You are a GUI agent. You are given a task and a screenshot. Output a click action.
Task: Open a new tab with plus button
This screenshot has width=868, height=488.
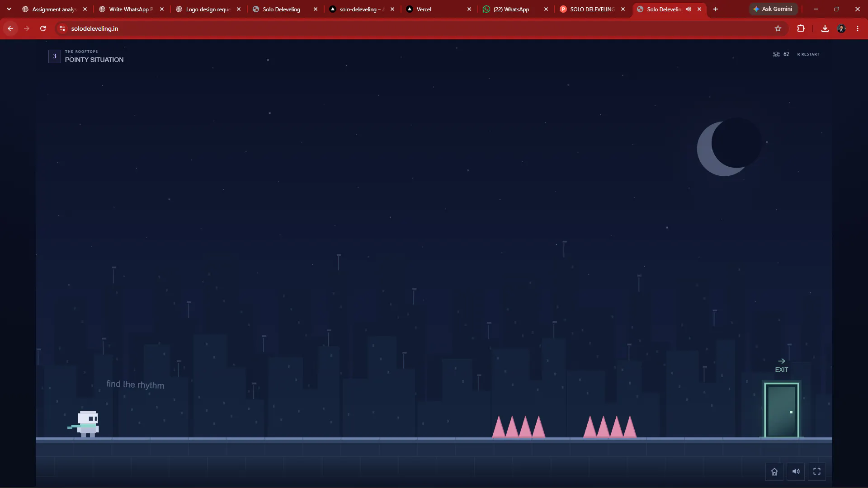(x=715, y=9)
